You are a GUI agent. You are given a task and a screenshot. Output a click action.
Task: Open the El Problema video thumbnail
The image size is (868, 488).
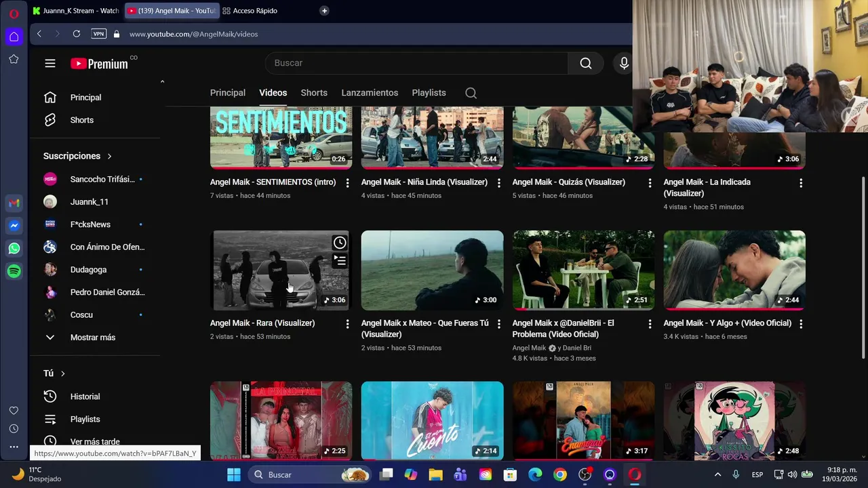pos(583,270)
